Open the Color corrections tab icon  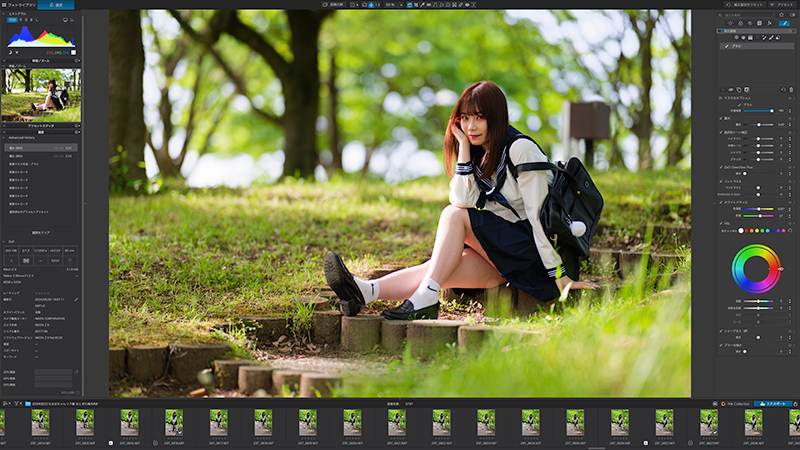click(x=740, y=23)
